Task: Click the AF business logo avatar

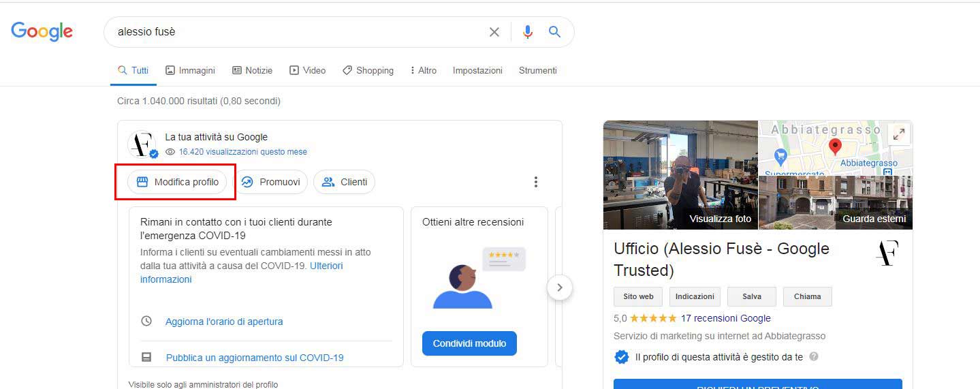Action: tap(142, 144)
